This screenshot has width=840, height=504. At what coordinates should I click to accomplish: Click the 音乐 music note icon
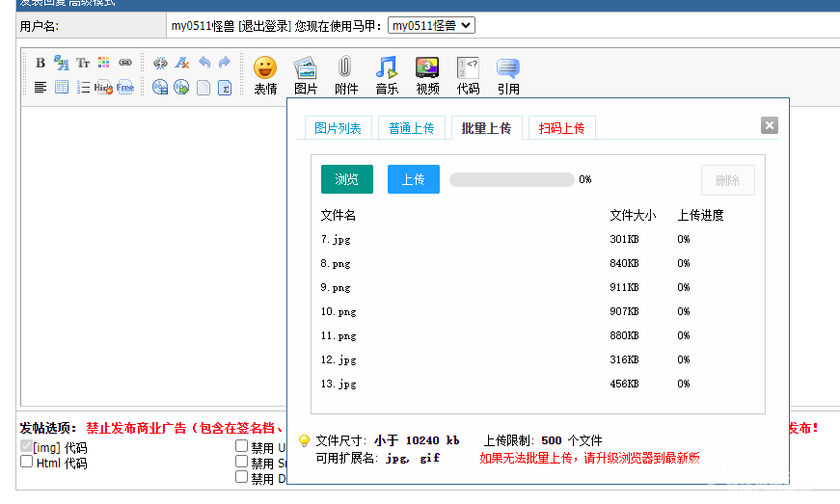[387, 74]
